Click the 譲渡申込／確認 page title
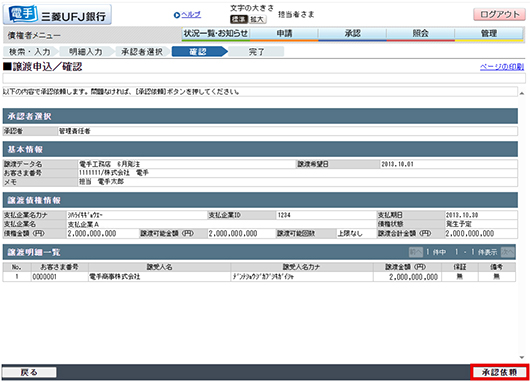The width and height of the screenshot is (530, 382). 43,67
